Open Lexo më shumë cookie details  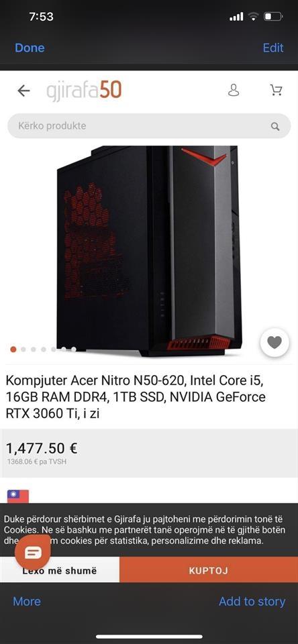(x=60, y=570)
